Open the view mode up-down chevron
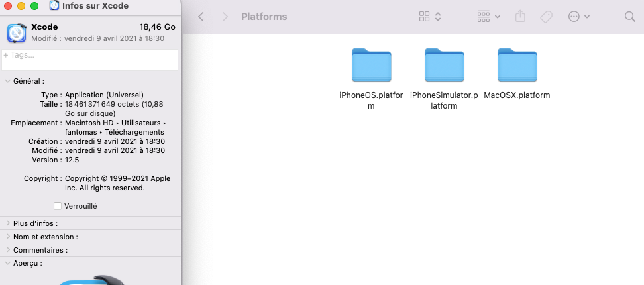Viewport: 644px width, 285px height. click(438, 17)
